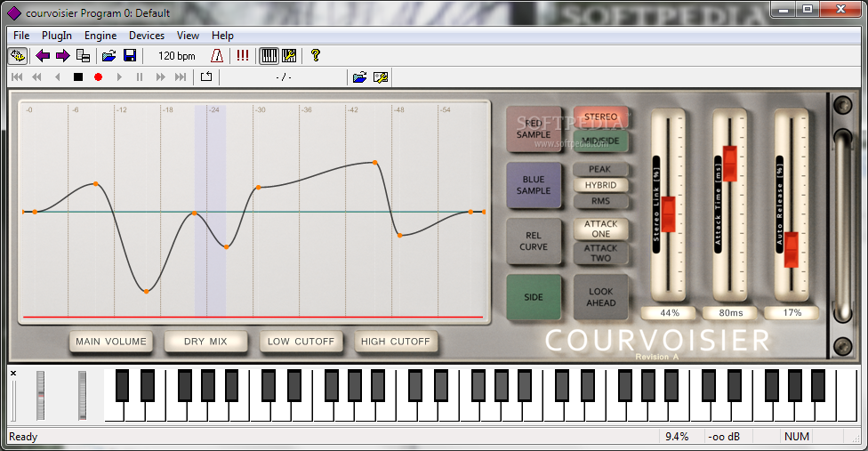Image resolution: width=868 pixels, height=451 pixels.
Task: Click the Stereo Link slider handle
Action: point(669,214)
